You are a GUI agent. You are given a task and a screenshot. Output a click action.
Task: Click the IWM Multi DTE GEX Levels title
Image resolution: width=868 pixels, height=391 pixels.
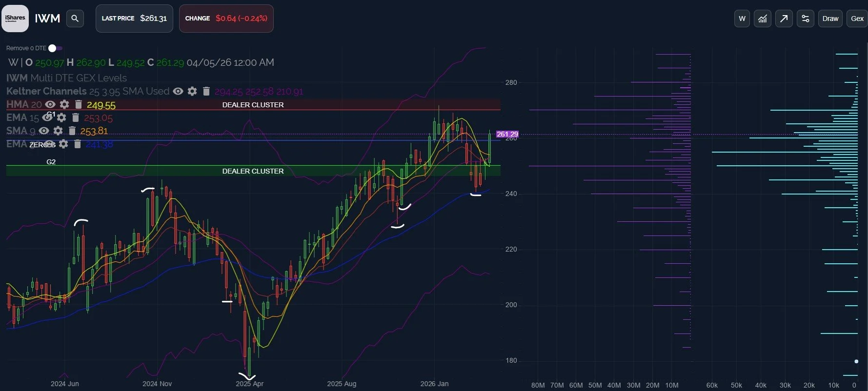click(x=66, y=78)
